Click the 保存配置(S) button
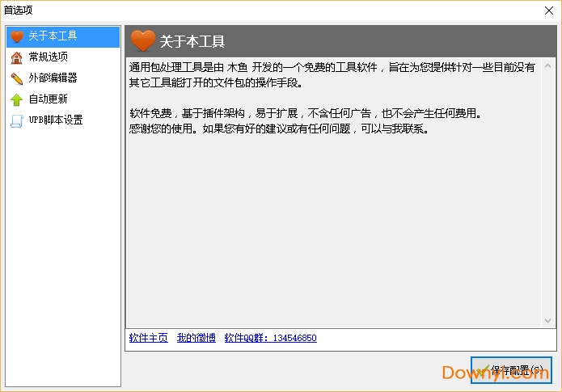562x392 pixels. pos(511,370)
